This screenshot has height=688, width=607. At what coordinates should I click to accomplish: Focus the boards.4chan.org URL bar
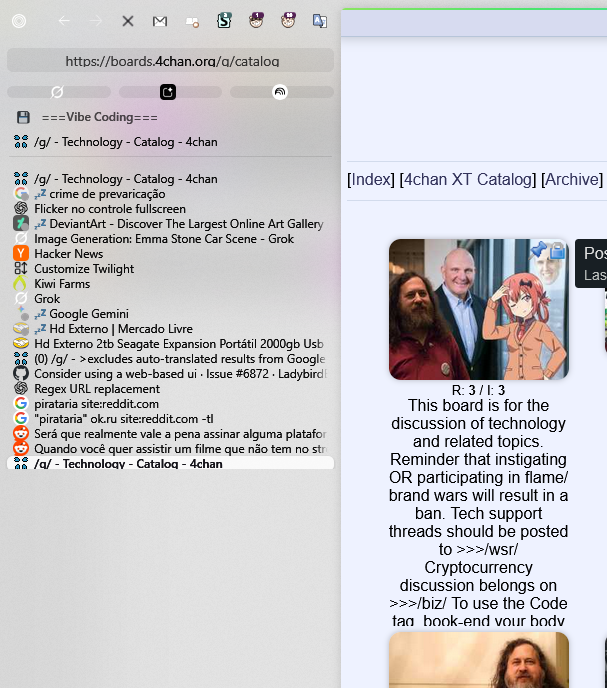coord(170,61)
